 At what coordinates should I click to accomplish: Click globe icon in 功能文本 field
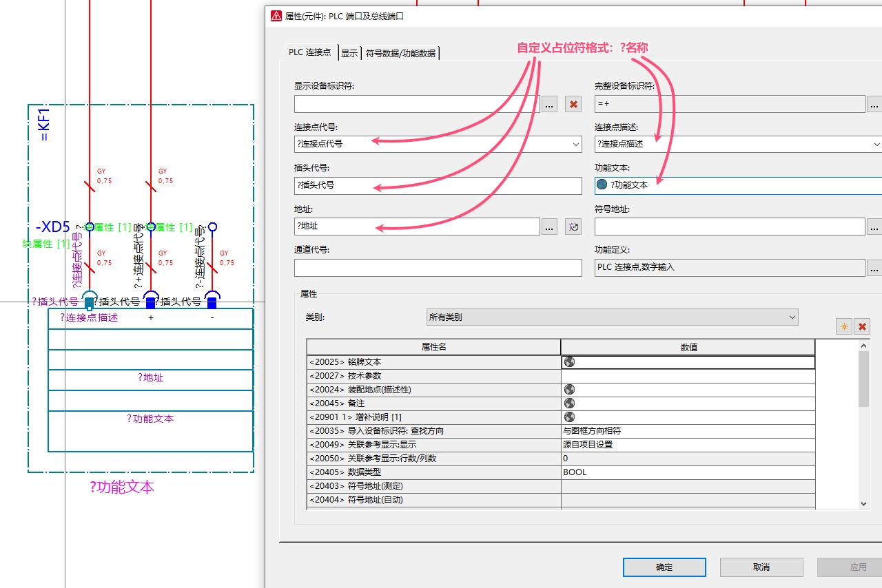click(602, 185)
